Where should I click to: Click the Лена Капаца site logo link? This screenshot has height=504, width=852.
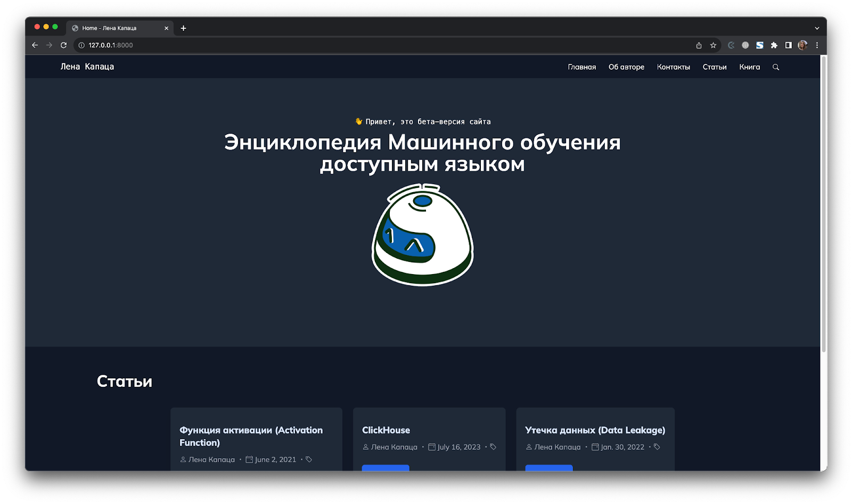coord(87,67)
